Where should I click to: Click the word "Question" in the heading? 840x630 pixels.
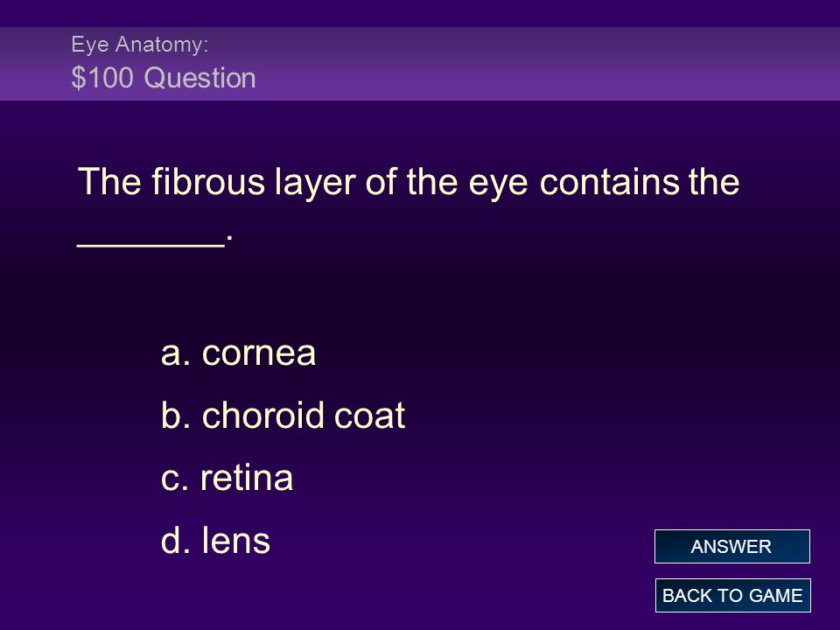(199, 78)
